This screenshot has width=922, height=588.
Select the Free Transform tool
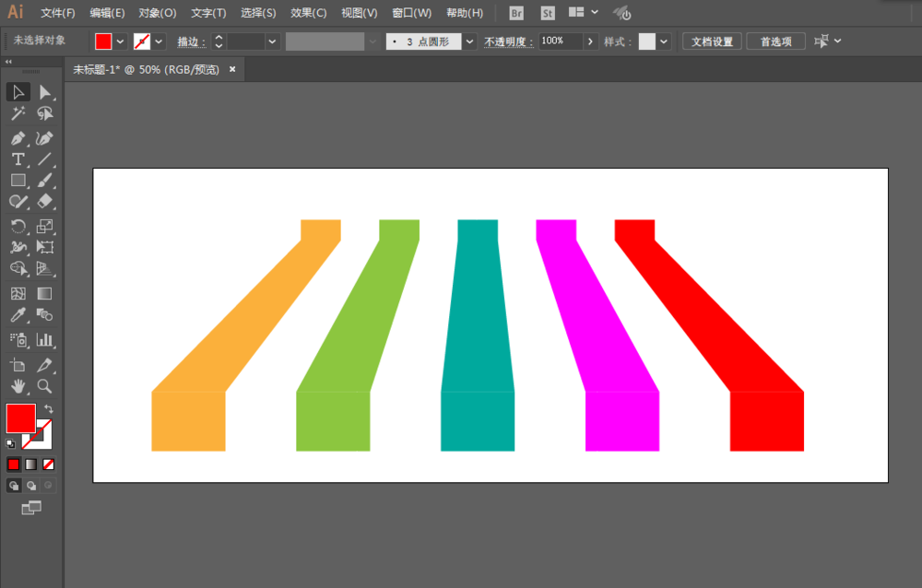click(x=44, y=248)
